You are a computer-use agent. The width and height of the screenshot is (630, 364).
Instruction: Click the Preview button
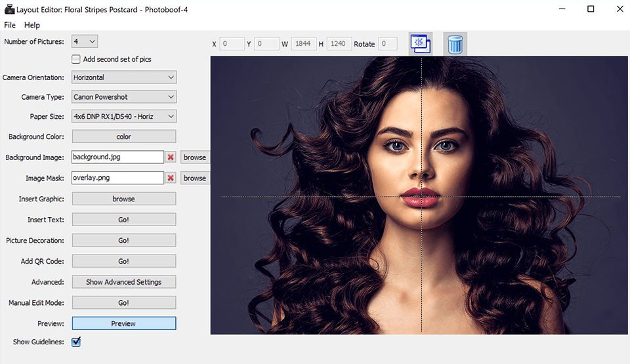point(123,323)
